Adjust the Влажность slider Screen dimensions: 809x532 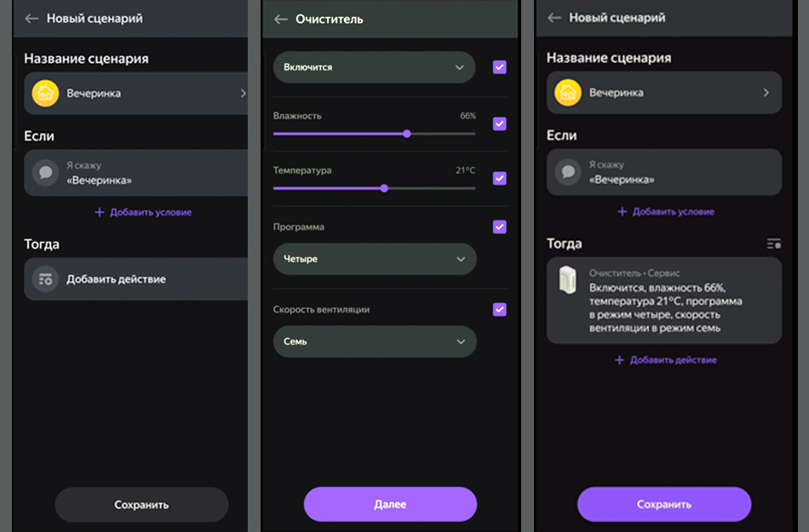click(x=407, y=134)
